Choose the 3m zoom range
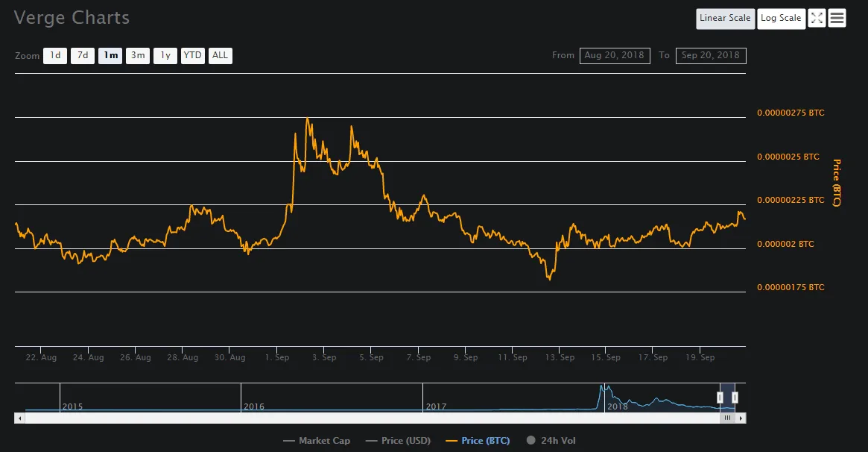 pos(138,55)
